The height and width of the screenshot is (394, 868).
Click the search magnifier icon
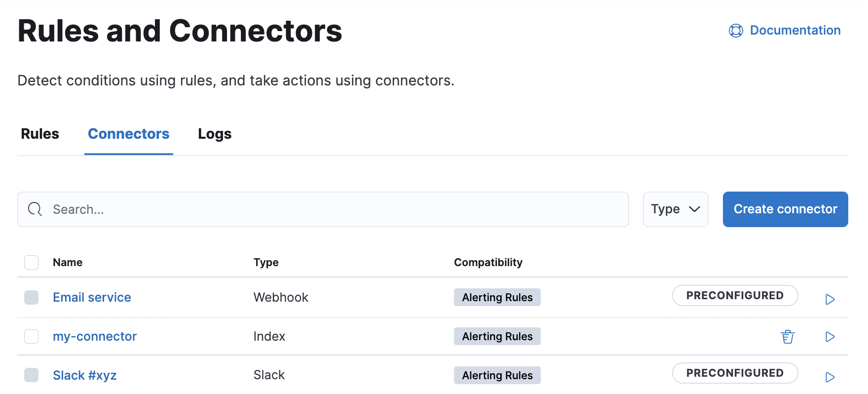(x=35, y=209)
